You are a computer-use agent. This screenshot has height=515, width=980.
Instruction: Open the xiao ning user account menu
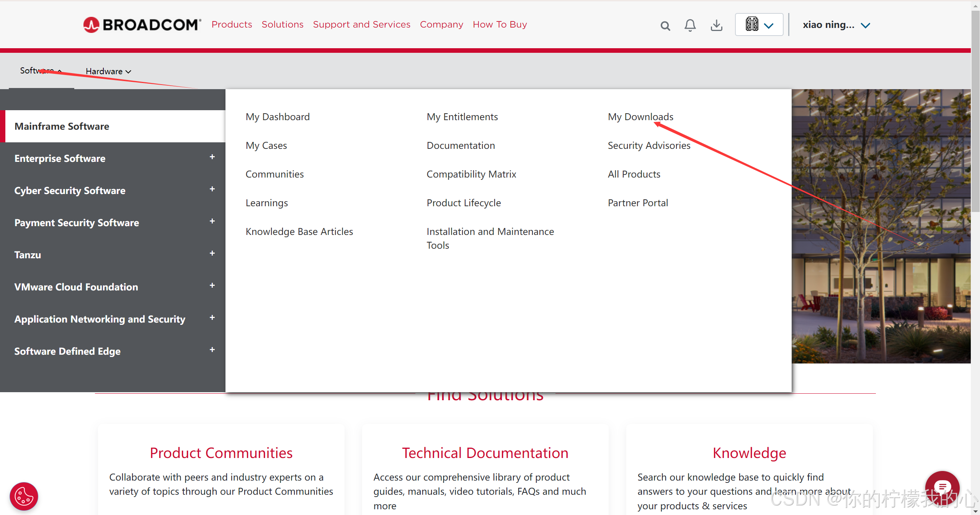pyautogui.click(x=836, y=25)
